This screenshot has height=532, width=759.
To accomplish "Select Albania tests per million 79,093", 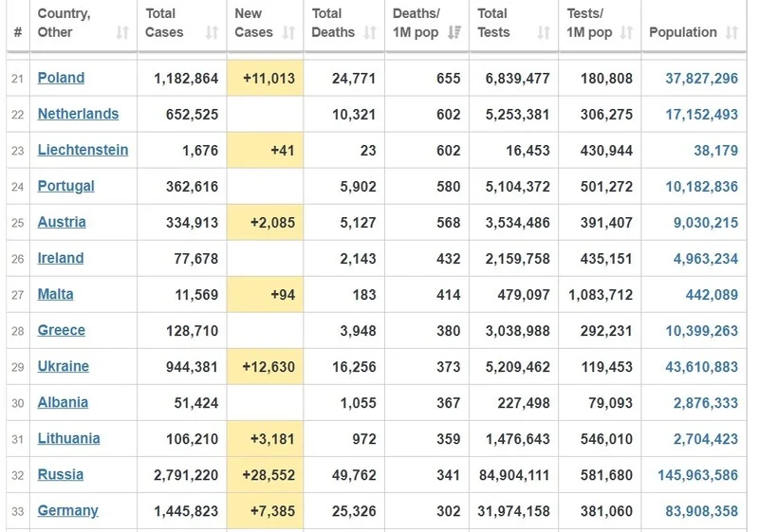I will click(x=610, y=403).
